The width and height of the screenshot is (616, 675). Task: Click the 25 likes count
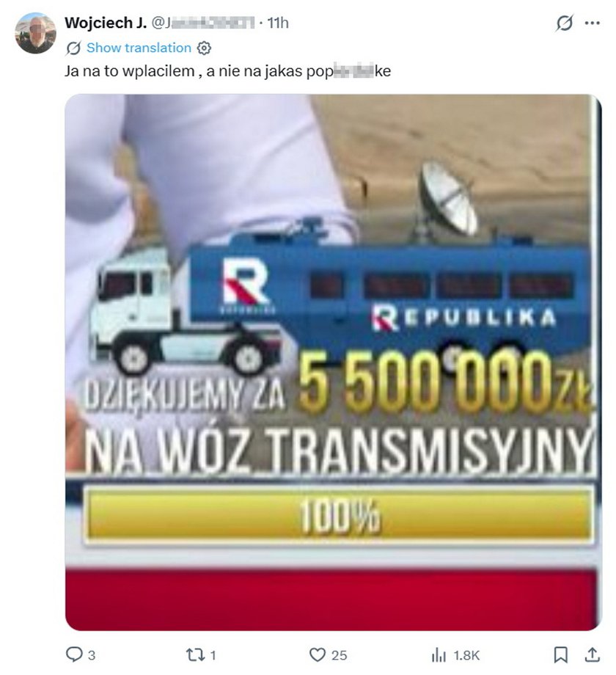339,655
